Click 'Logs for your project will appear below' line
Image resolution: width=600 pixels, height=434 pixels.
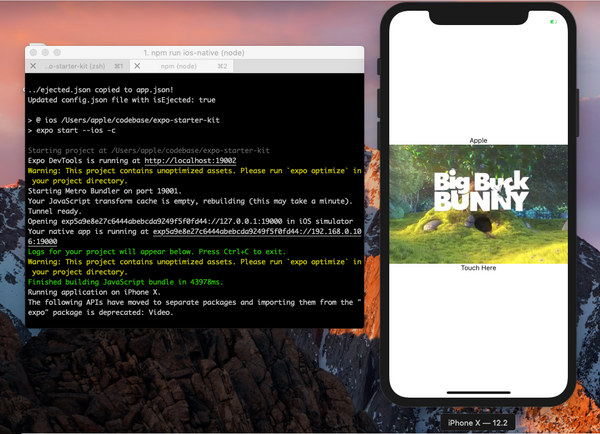point(157,252)
